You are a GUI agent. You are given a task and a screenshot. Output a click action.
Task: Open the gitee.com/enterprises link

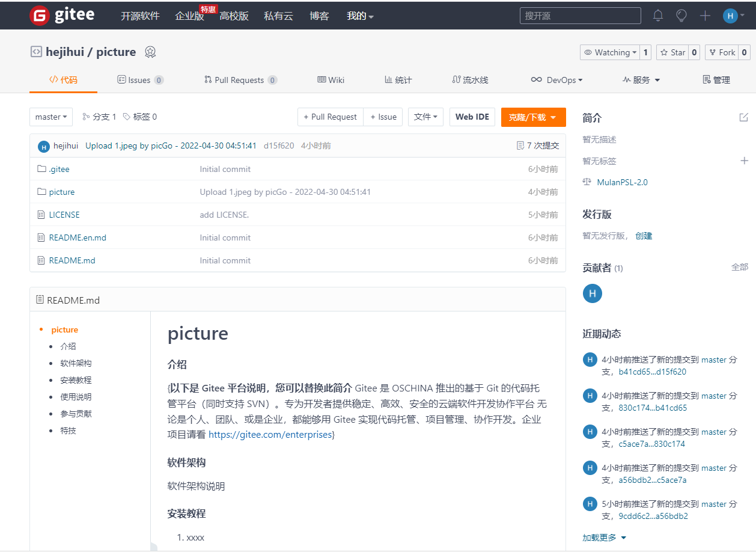tap(270, 434)
